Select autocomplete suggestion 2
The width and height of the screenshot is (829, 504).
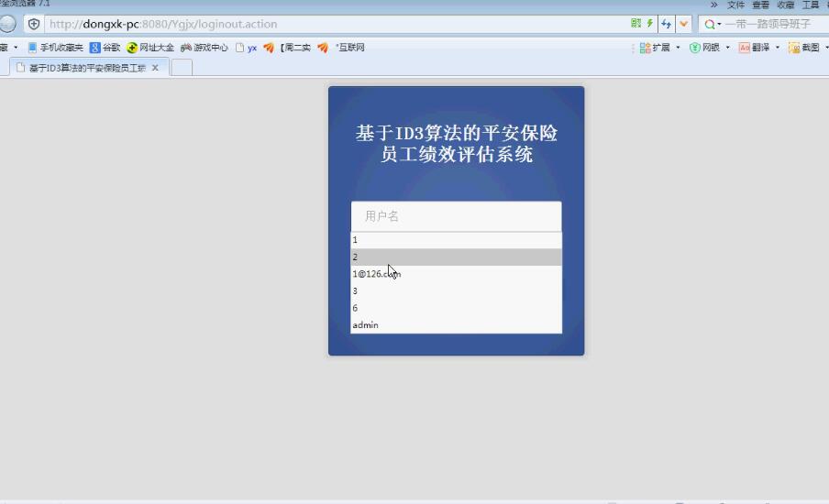[457, 257]
